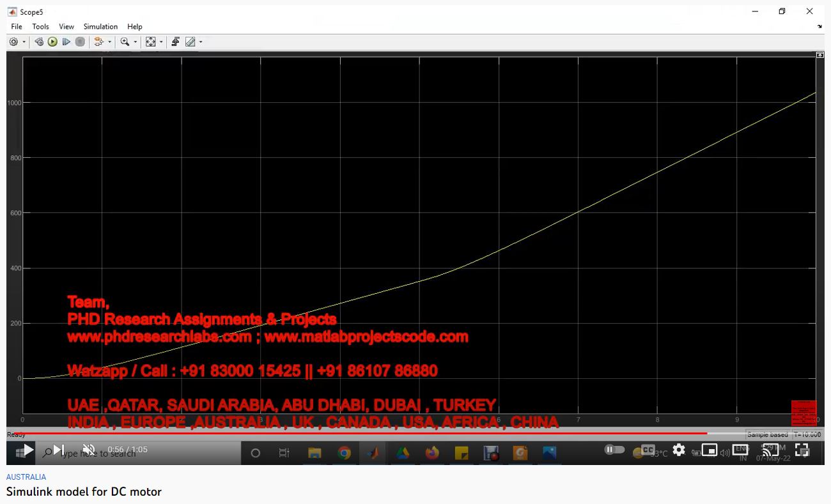Image resolution: width=831 pixels, height=504 pixels.
Task: Click the 600 y-axis tick label
Action: (x=16, y=213)
